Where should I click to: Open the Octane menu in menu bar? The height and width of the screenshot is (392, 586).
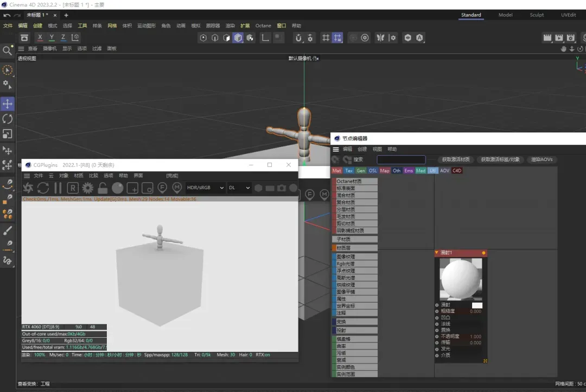pyautogui.click(x=263, y=25)
